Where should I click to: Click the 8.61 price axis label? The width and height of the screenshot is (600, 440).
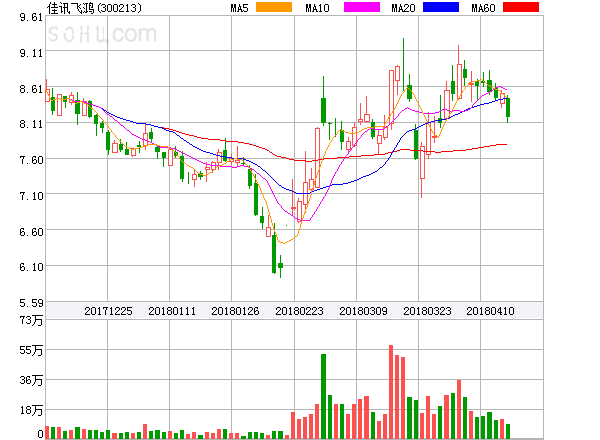pyautogui.click(x=31, y=89)
